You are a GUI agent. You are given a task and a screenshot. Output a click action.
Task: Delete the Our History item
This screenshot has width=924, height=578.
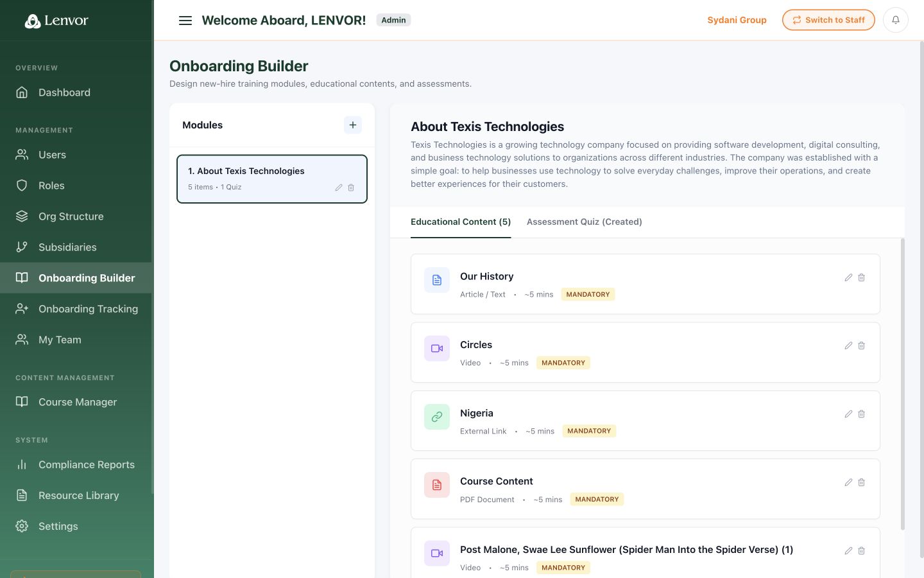(862, 277)
